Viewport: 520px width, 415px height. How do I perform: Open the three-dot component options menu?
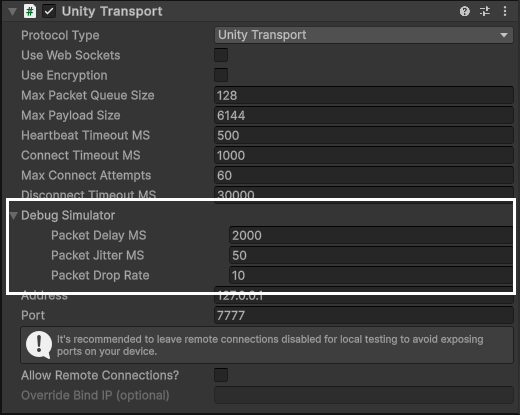[x=505, y=11]
